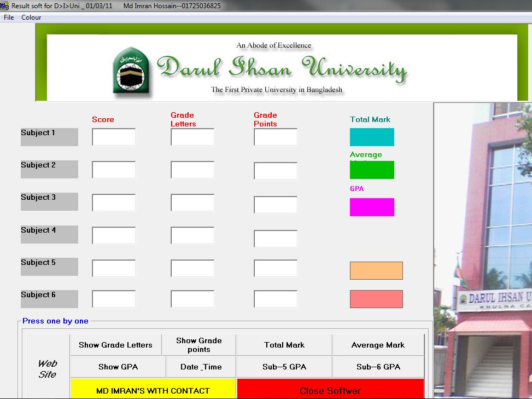Click the Darul Ihsan University logo emblem
The height and width of the screenshot is (399, 532).
132,70
